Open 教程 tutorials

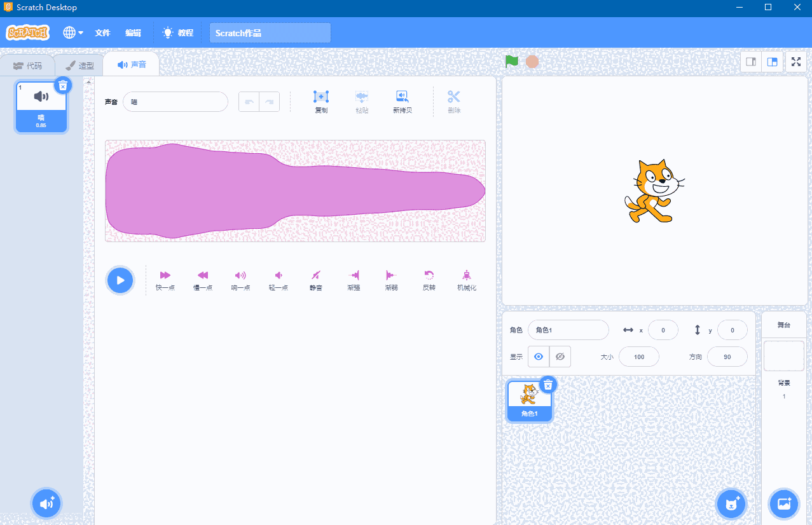pos(178,32)
